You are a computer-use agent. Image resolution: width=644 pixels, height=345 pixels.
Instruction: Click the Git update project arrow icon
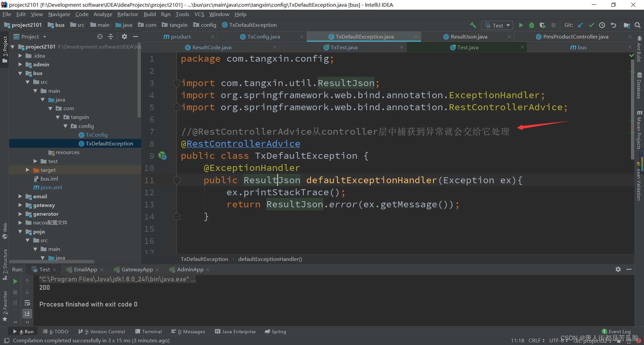[x=581, y=25]
